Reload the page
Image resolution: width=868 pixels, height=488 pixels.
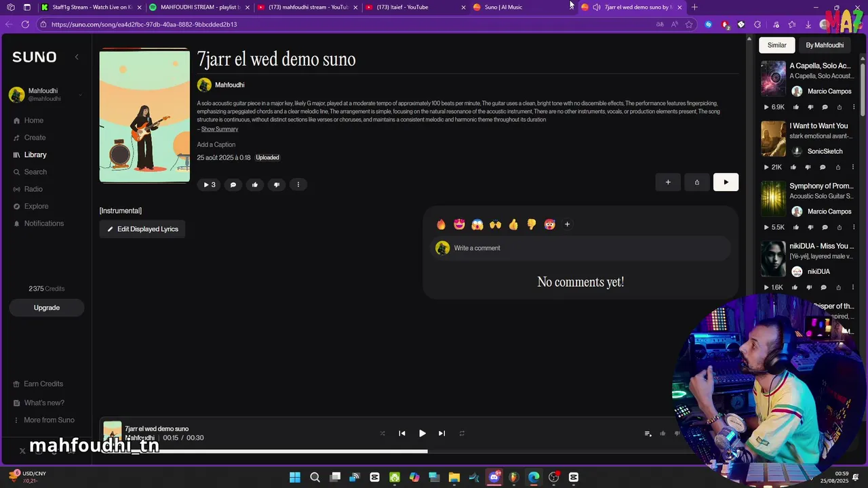[25, 24]
